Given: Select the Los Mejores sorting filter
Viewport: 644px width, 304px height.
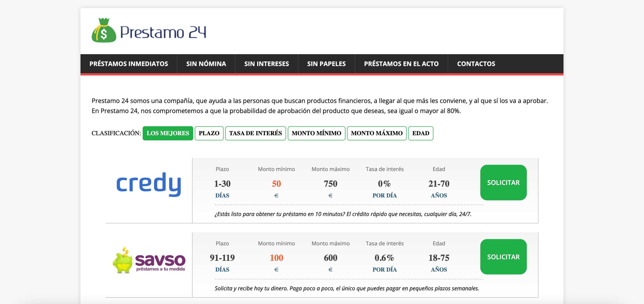Looking at the screenshot, I should click(x=168, y=133).
